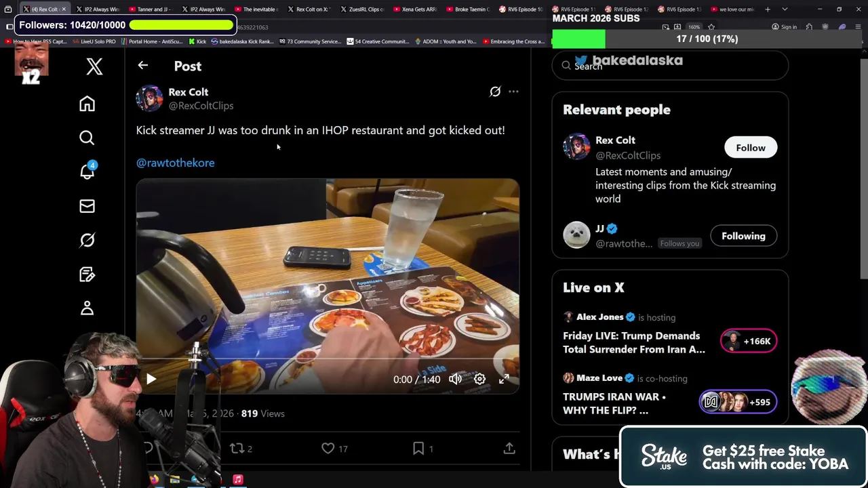Switch to Broke Taemin tab
This screenshot has width=868, height=488.
pos(470,9)
